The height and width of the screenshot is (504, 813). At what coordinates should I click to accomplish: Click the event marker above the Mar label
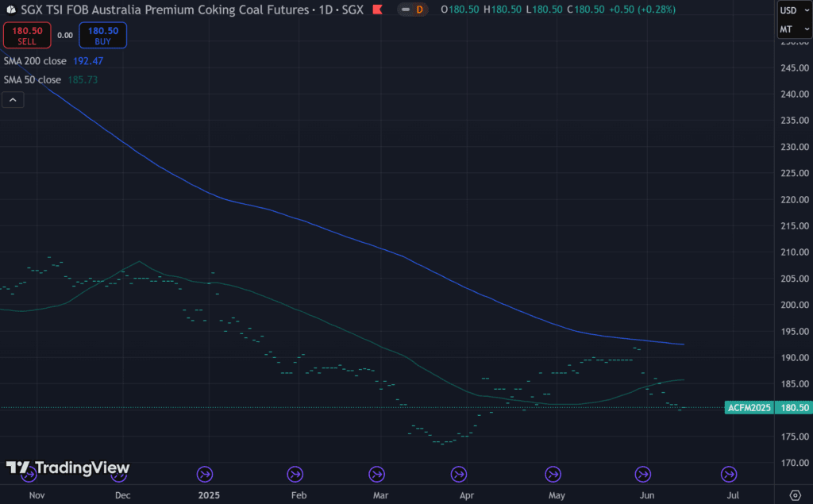377,474
